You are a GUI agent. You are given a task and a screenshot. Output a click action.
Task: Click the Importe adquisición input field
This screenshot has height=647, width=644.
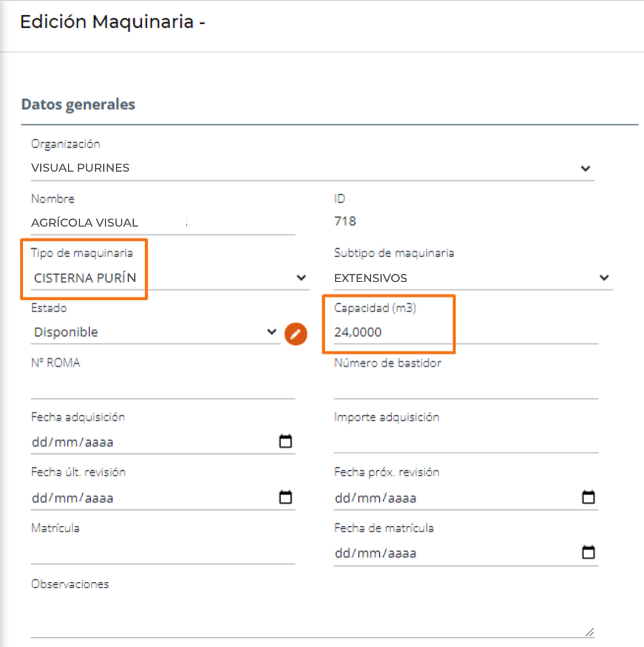point(465,442)
